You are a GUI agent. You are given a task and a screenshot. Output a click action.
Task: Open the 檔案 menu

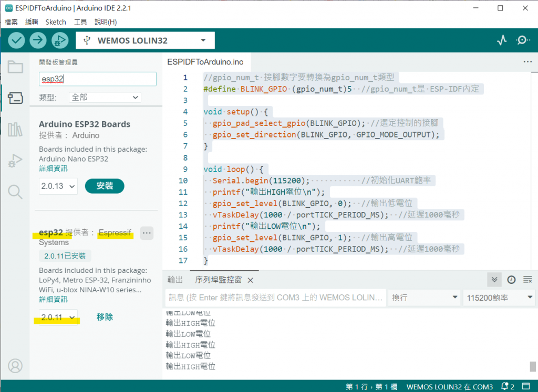pyautogui.click(x=12, y=22)
